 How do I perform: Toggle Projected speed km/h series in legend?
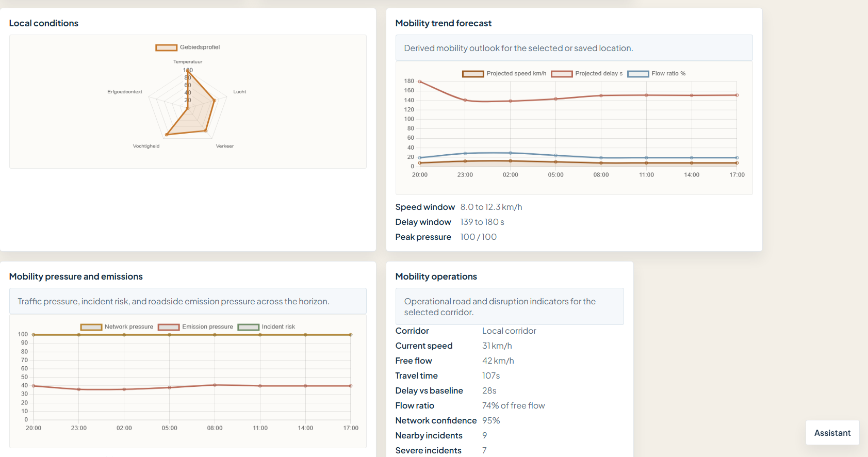pos(504,74)
